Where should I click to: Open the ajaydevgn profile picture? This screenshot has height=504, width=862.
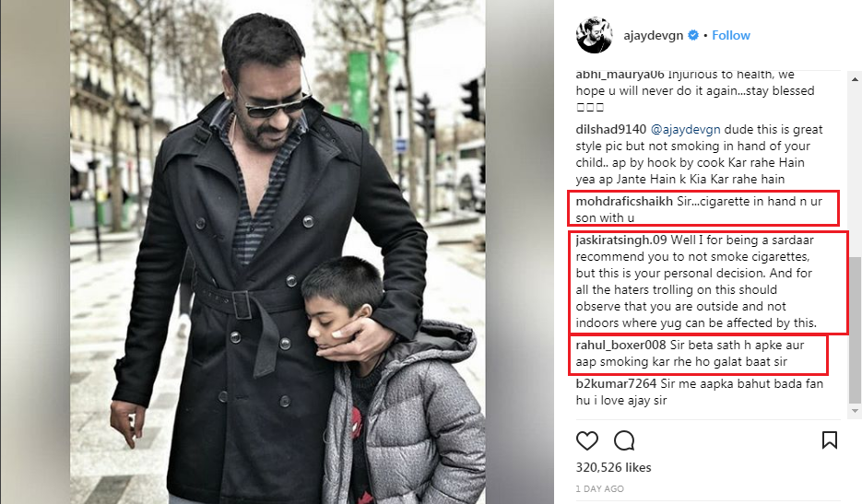click(594, 35)
